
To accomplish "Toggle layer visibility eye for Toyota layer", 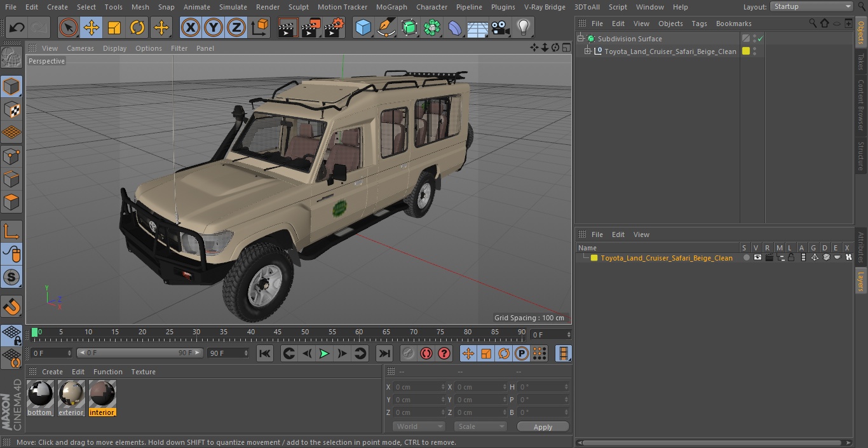I will pyautogui.click(x=757, y=258).
